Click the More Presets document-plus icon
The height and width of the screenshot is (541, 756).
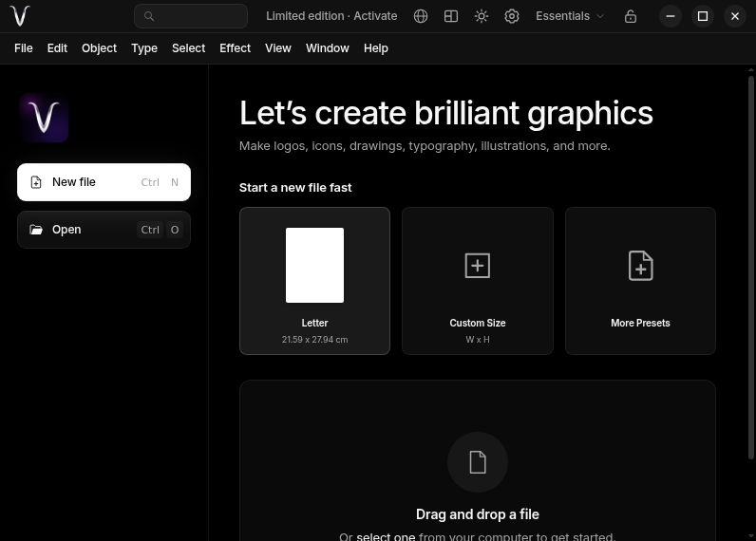point(641,266)
